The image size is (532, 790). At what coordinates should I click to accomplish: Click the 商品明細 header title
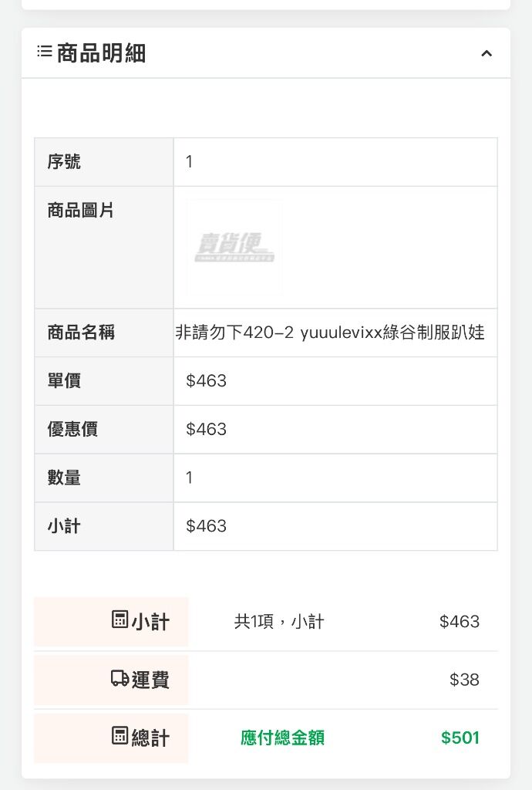click(x=101, y=53)
